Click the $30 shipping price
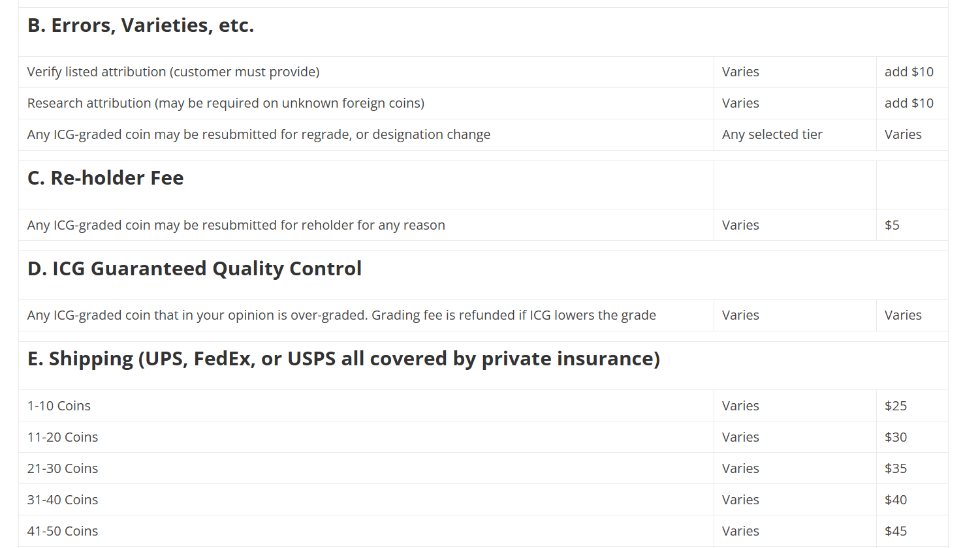The image size is (980, 548). point(896,437)
